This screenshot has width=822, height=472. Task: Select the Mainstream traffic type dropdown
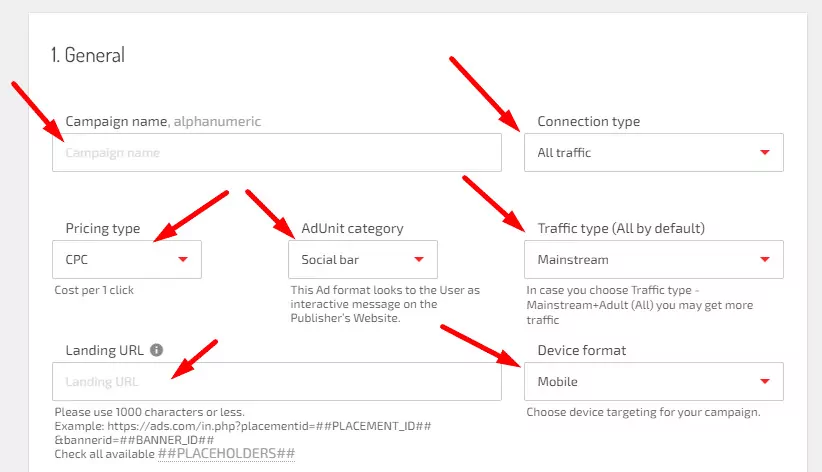tap(653, 260)
